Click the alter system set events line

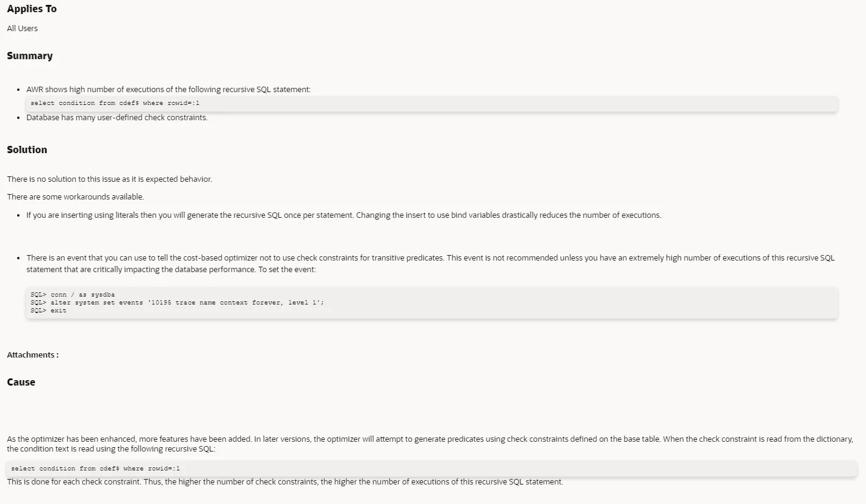click(177, 303)
